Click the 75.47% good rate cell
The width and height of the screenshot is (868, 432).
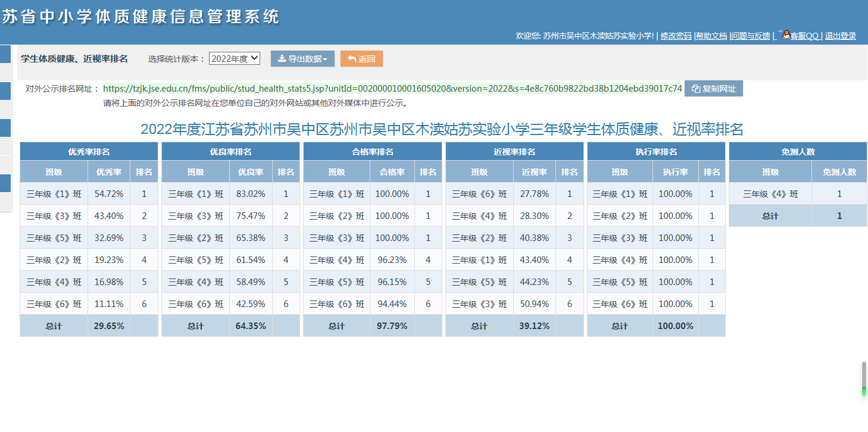coord(251,216)
